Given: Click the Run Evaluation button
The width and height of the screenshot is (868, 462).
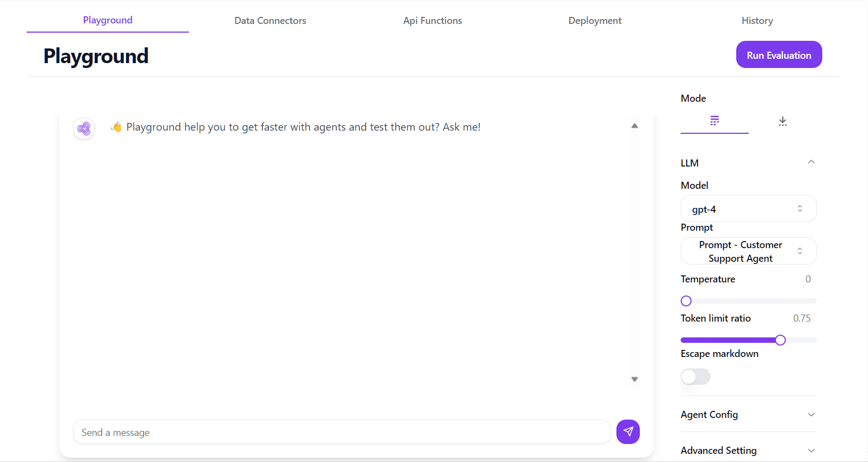Looking at the screenshot, I should coord(779,54).
